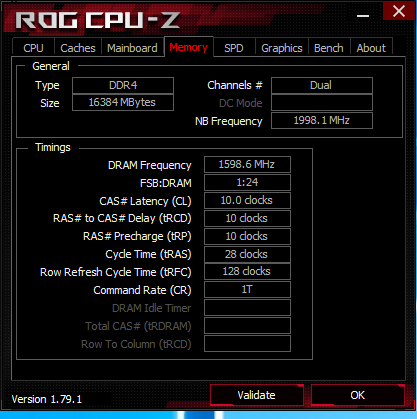Click the OK button
The height and width of the screenshot is (419, 417).
pyautogui.click(x=358, y=395)
